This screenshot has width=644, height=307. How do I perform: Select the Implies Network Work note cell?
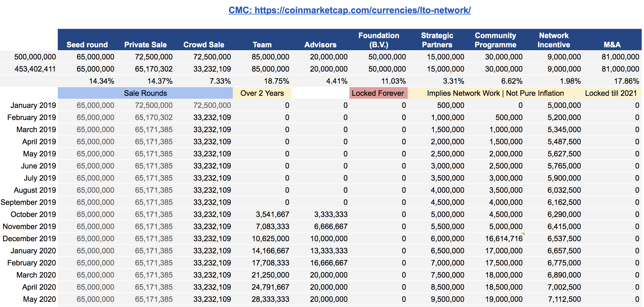tap(496, 93)
